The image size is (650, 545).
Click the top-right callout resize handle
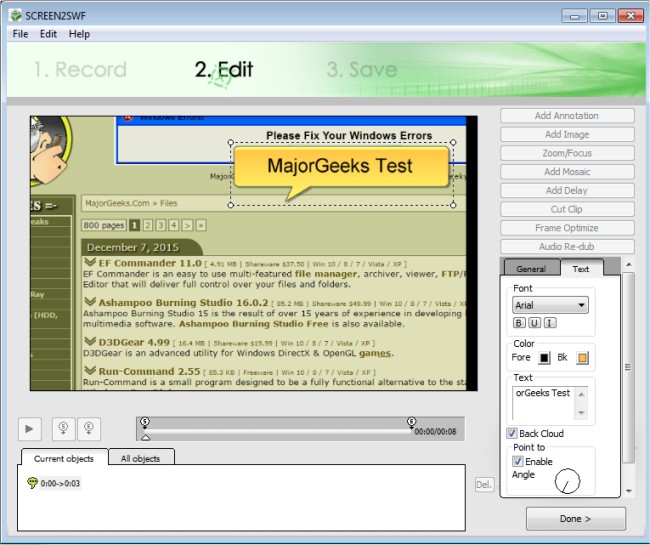pyautogui.click(x=453, y=142)
